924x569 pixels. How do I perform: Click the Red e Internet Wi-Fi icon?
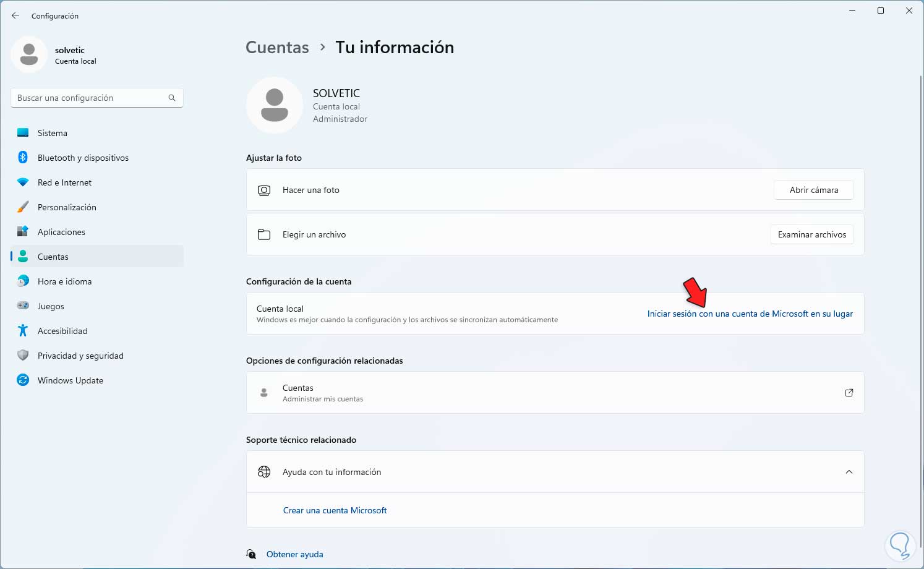23,182
